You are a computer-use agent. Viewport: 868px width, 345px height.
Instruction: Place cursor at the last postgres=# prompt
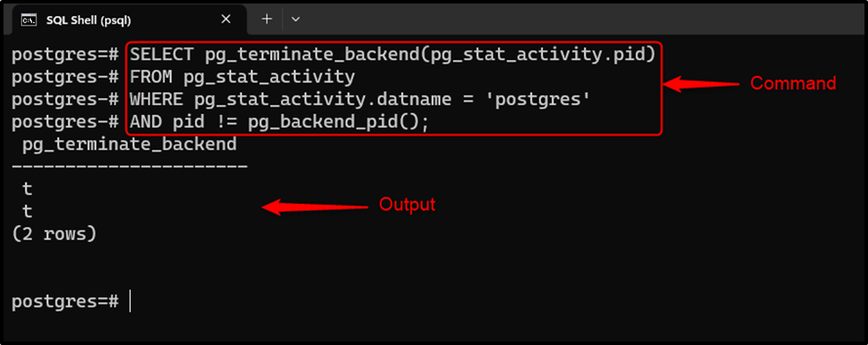click(130, 302)
